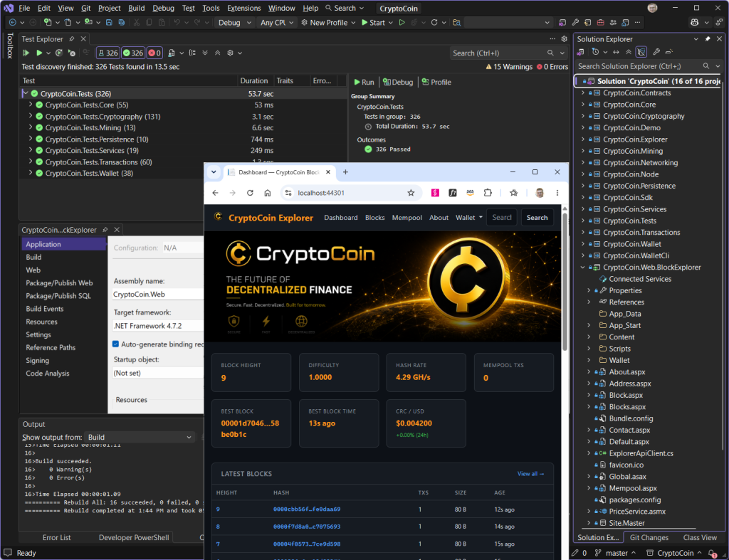This screenshot has height=560, width=729.
Task: Click the Navigate Backward toolbar icon
Action: coord(13,22)
